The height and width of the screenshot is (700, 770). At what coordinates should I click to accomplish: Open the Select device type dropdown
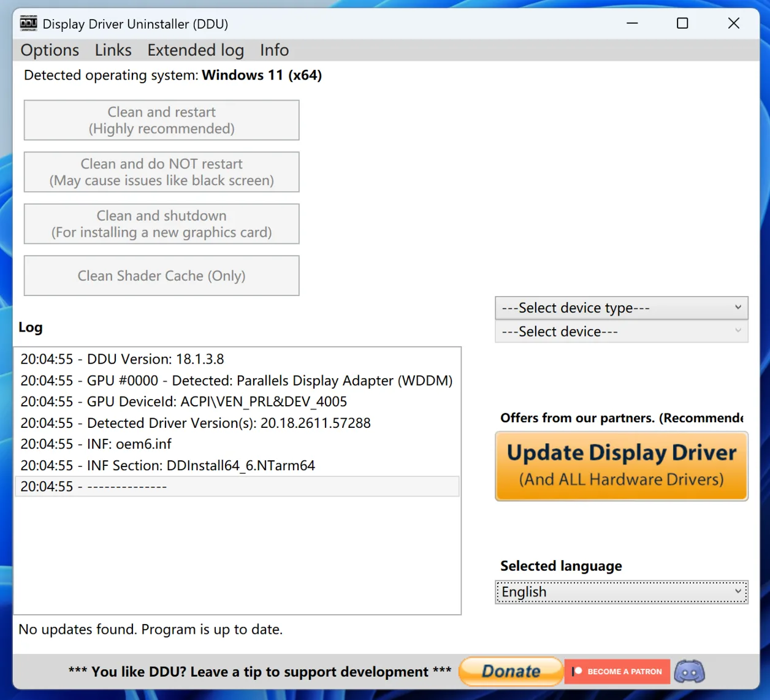pyautogui.click(x=621, y=308)
